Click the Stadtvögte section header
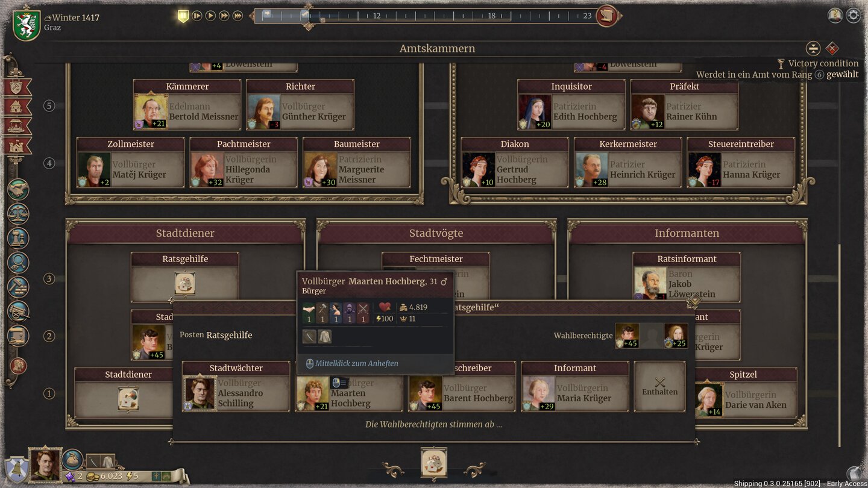This screenshot has height=488, width=868. 436,233
